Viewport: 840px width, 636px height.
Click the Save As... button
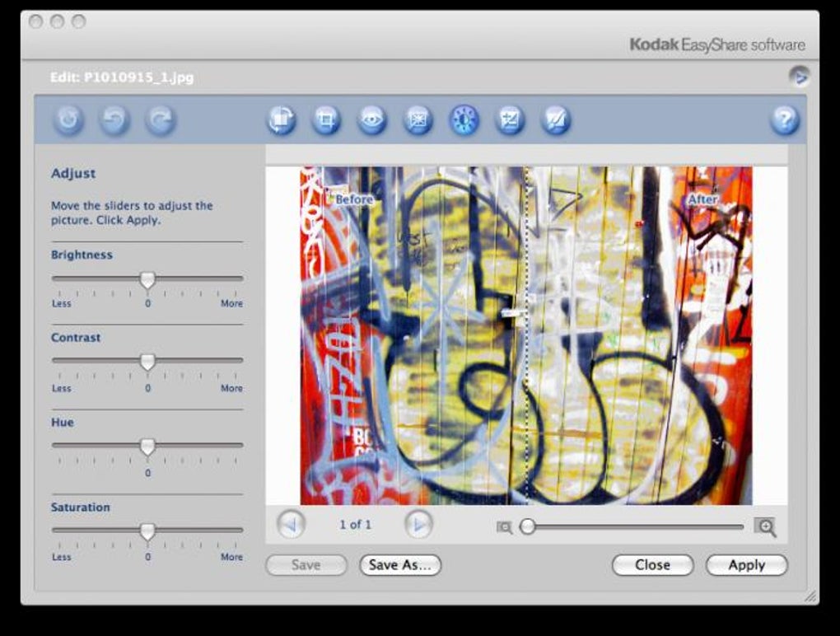coord(400,564)
